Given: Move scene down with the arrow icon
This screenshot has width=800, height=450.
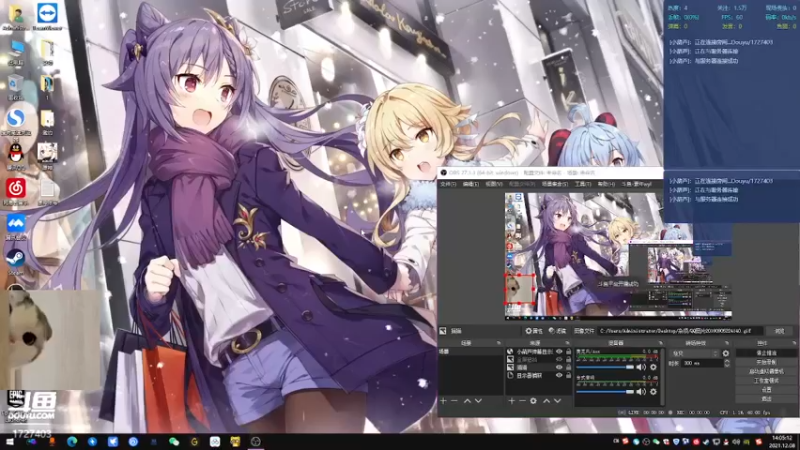Looking at the screenshot, I should (479, 401).
